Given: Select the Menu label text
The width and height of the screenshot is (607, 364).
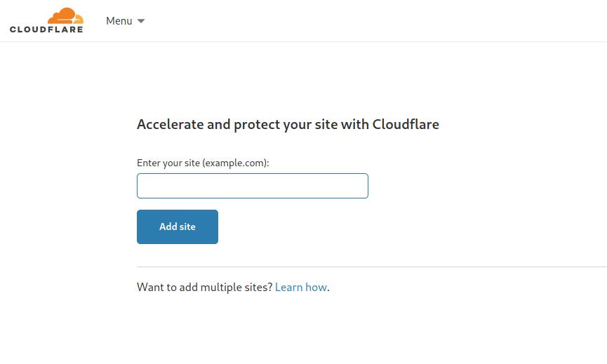Looking at the screenshot, I should (119, 21).
